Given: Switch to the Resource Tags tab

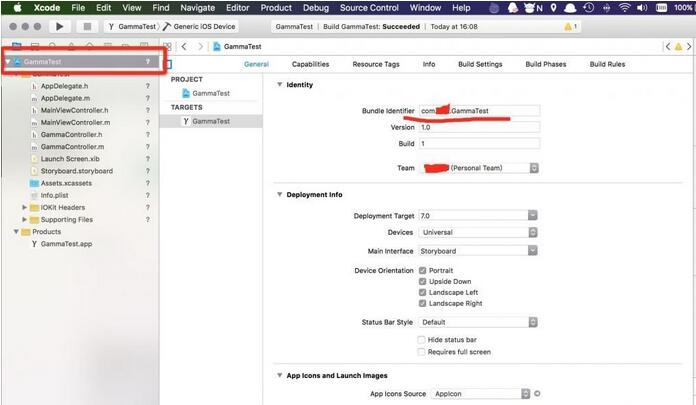Looking at the screenshot, I should point(376,64).
